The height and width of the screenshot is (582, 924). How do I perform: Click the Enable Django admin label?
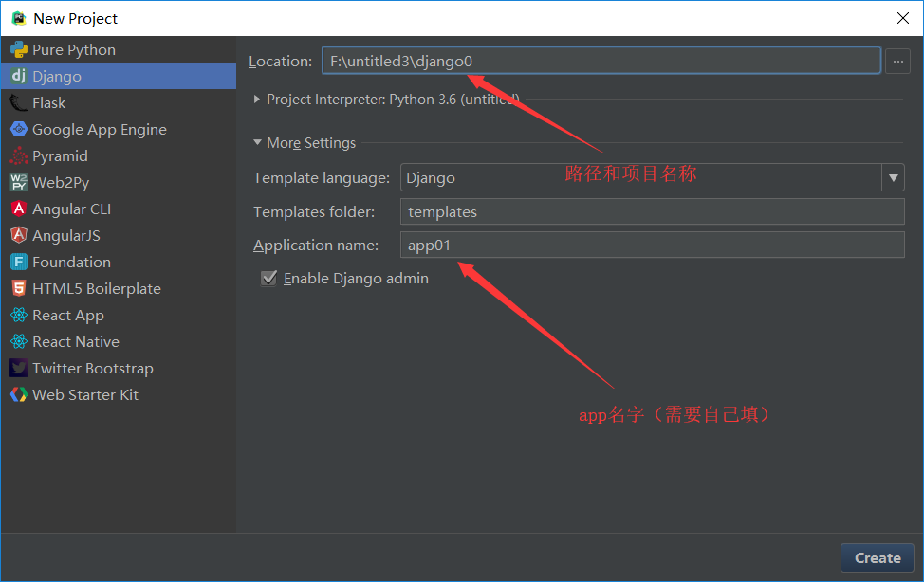pyautogui.click(x=356, y=278)
